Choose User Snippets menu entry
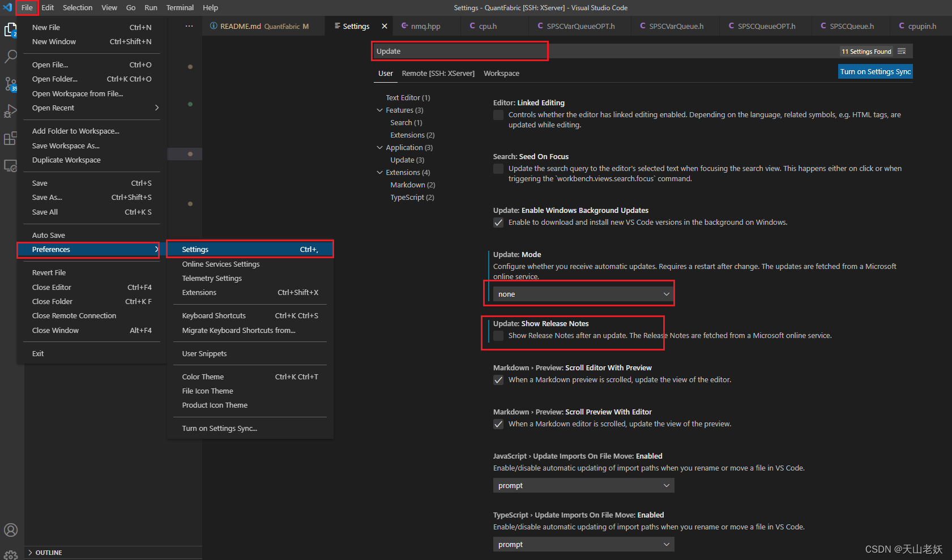Screen dimensions: 952x560 250,353
